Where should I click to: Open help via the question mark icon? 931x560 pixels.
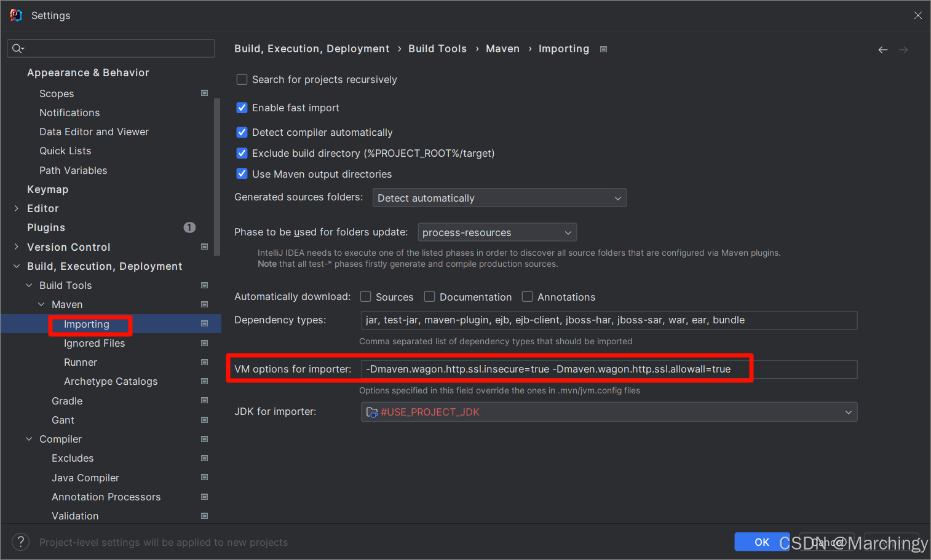(21, 542)
